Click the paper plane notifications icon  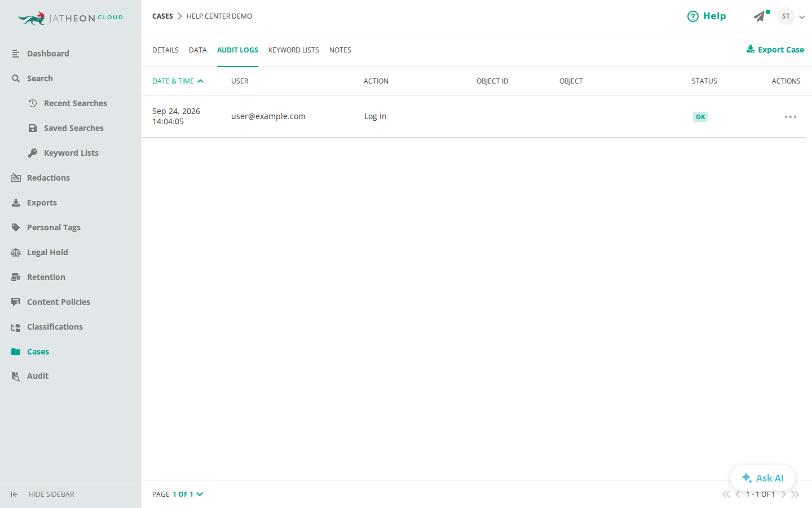click(760, 16)
